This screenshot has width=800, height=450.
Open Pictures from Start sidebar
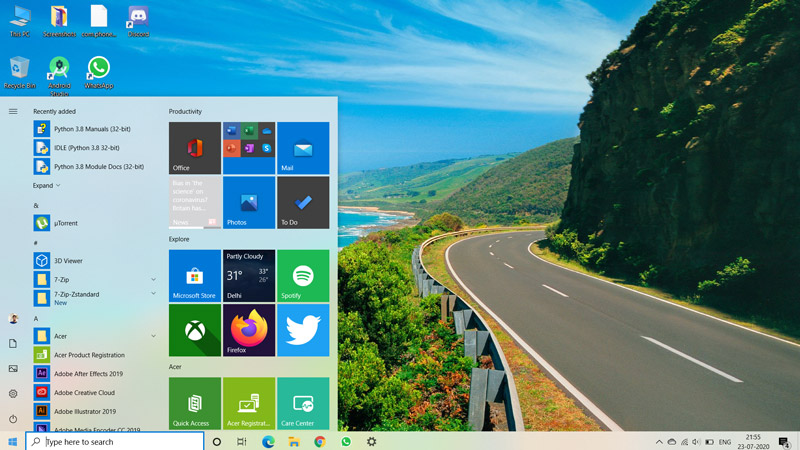(x=13, y=368)
